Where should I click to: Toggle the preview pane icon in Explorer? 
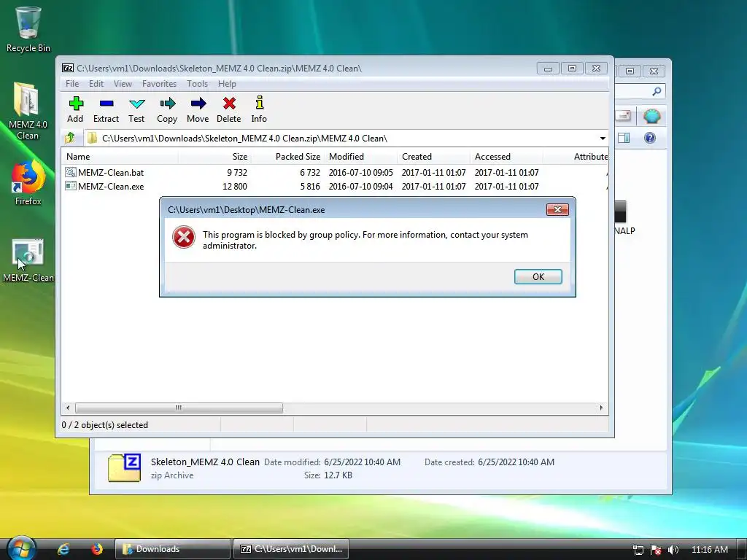click(x=624, y=138)
